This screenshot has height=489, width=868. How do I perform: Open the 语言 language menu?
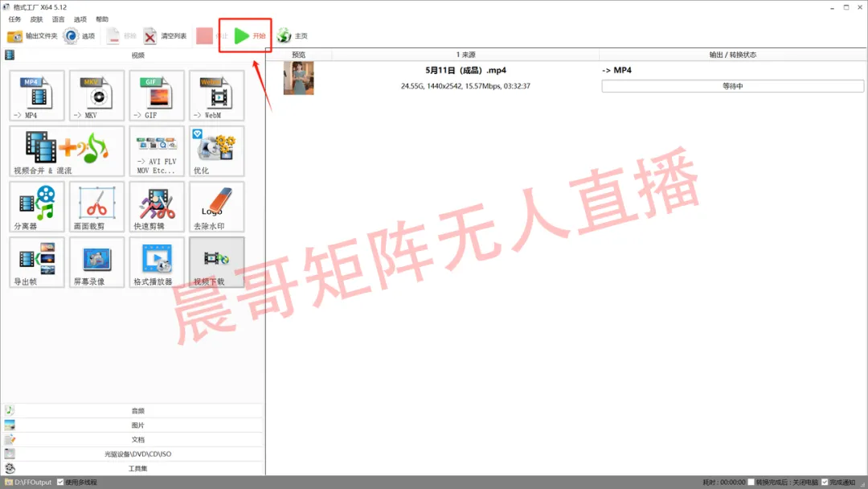tap(58, 19)
